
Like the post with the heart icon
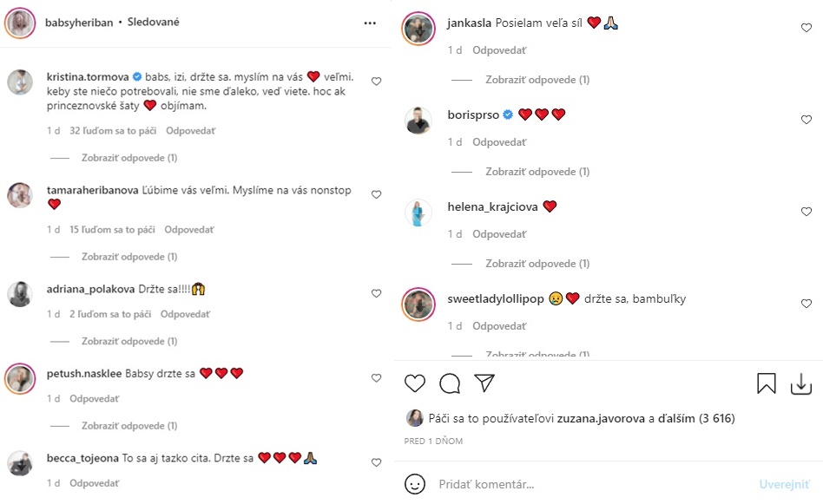point(415,383)
